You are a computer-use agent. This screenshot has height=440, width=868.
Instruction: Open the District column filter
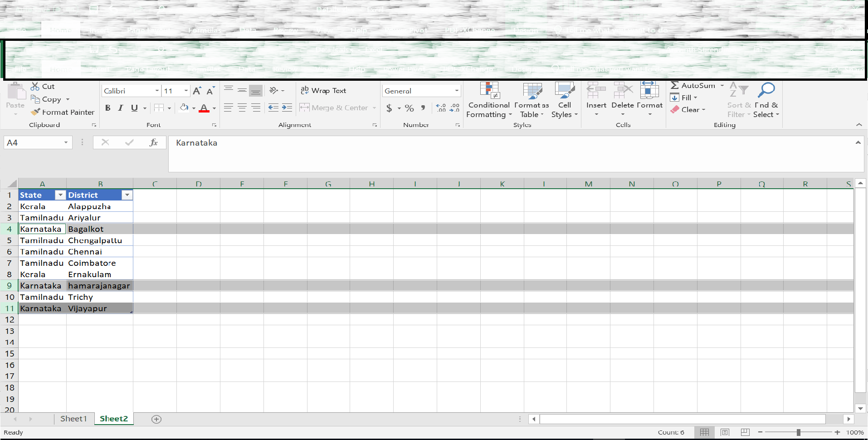point(127,195)
